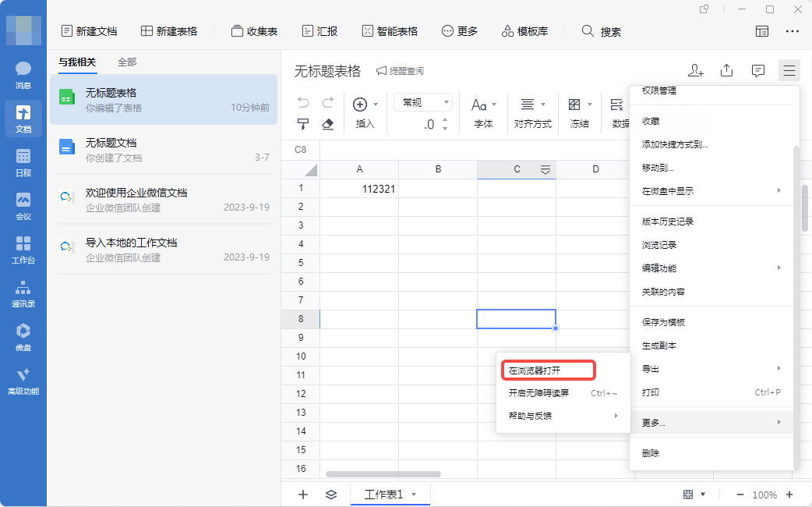This screenshot has height=507, width=812.
Task: Open the 工作表1 sheet tab dropdown arrow
Action: [414, 495]
